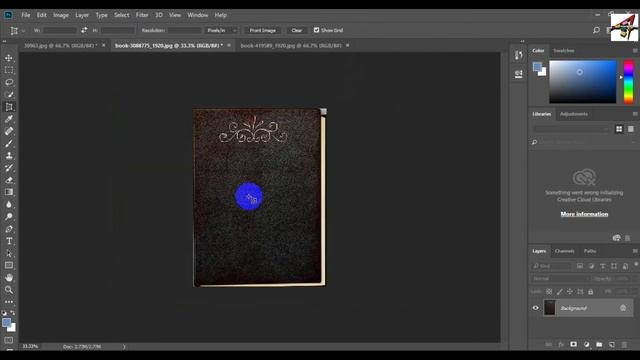Screen dimensions: 640x360
Task: Select the Eraser tool
Action: pos(9,180)
